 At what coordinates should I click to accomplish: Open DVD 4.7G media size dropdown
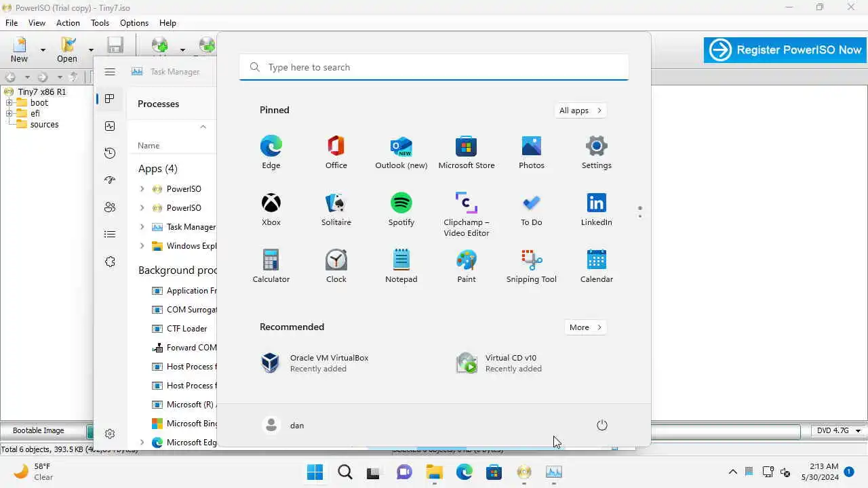tap(858, 431)
